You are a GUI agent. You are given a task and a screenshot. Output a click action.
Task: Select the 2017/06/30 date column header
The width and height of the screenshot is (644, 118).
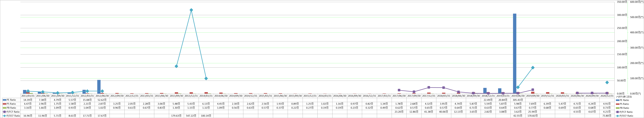399,96
